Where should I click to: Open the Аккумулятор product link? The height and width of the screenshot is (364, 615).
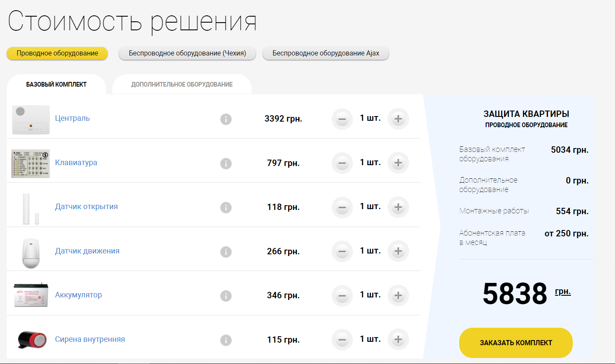click(79, 295)
